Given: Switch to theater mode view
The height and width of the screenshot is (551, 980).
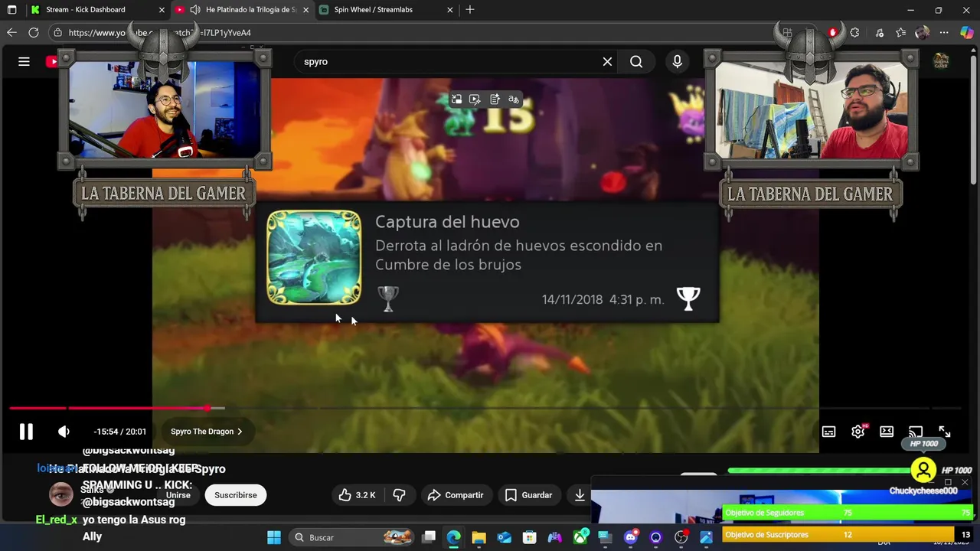Looking at the screenshot, I should (887, 432).
